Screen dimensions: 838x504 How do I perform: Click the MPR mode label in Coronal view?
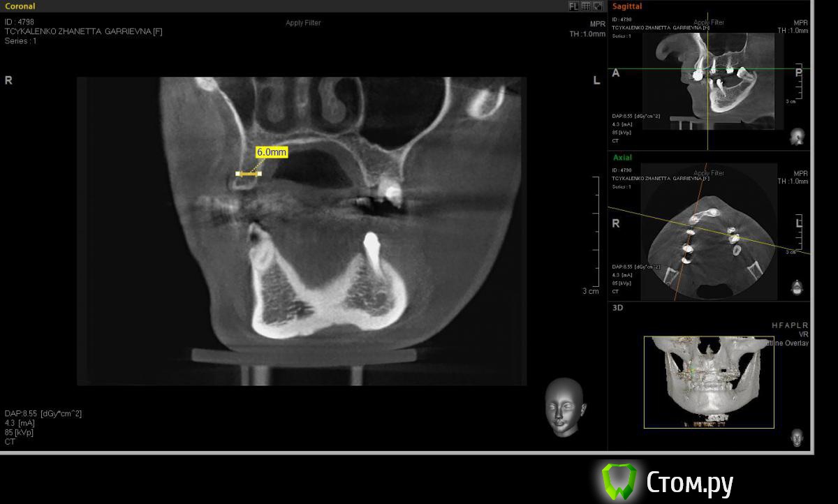[597, 24]
